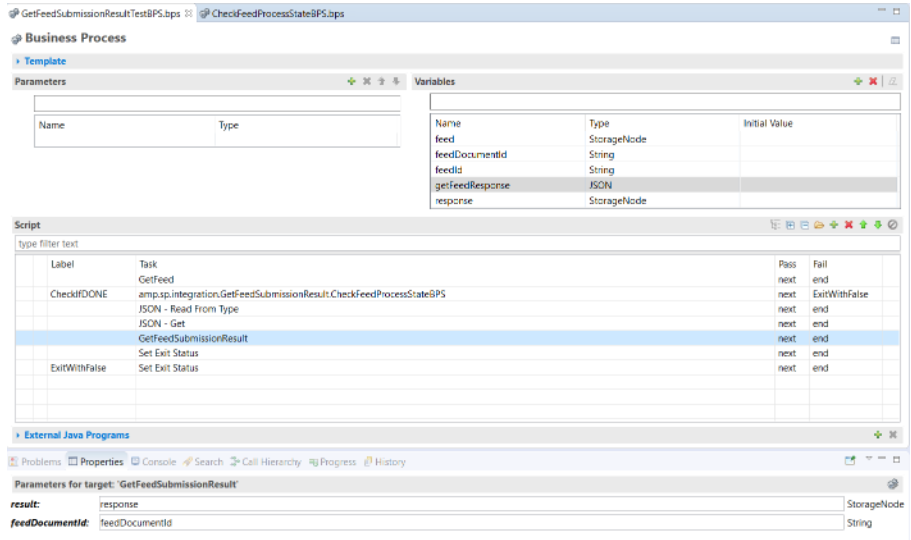This screenshot has width=911, height=540.
Task: Move parameter up in Parameters toolbar
Action: click(x=382, y=81)
